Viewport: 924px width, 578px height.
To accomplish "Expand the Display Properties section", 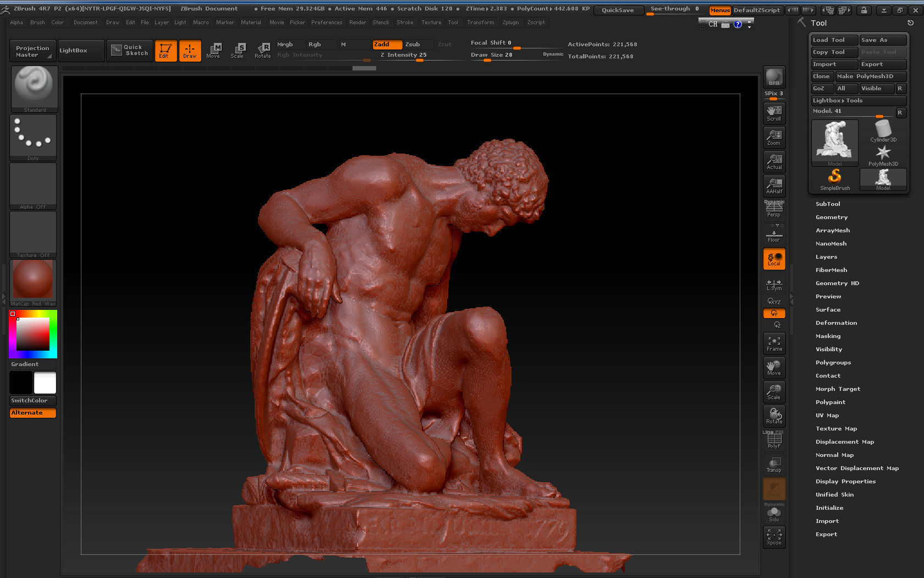I will (845, 481).
